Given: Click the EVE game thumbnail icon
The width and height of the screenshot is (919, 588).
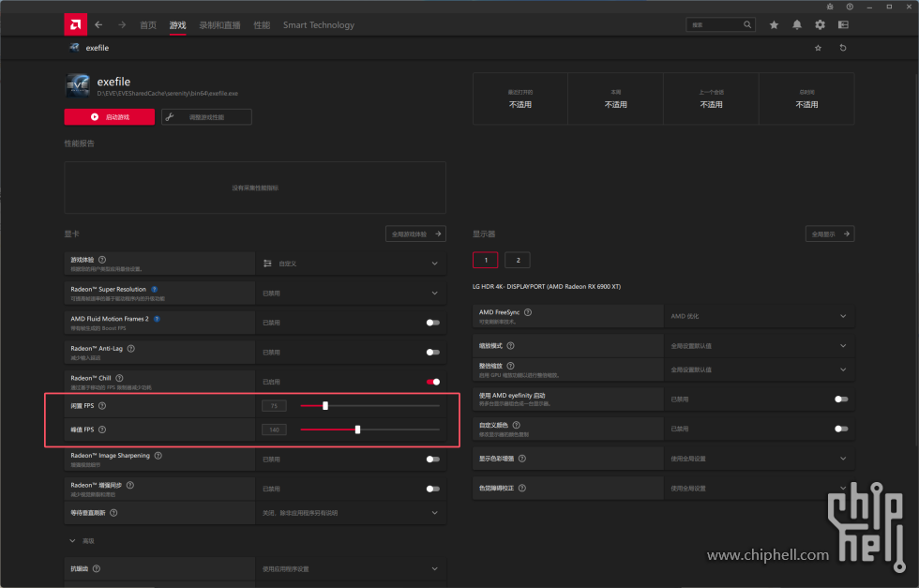Looking at the screenshot, I should pos(77,85).
